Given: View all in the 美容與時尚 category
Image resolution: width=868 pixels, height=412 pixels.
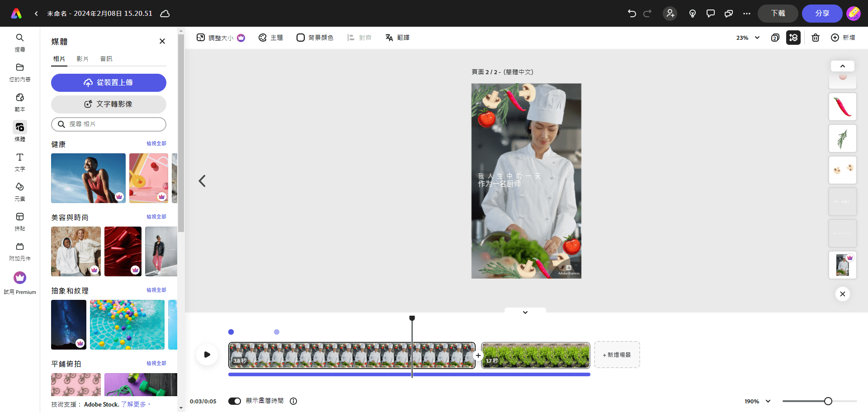Looking at the screenshot, I should pos(156,217).
